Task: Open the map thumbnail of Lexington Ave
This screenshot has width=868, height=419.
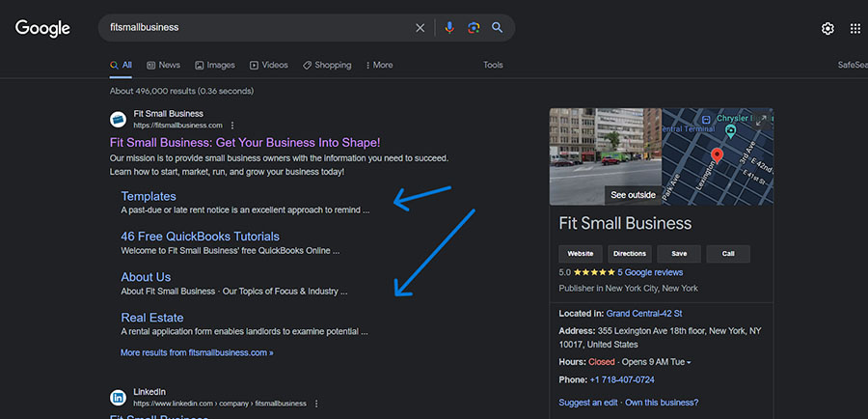Action: [718, 156]
